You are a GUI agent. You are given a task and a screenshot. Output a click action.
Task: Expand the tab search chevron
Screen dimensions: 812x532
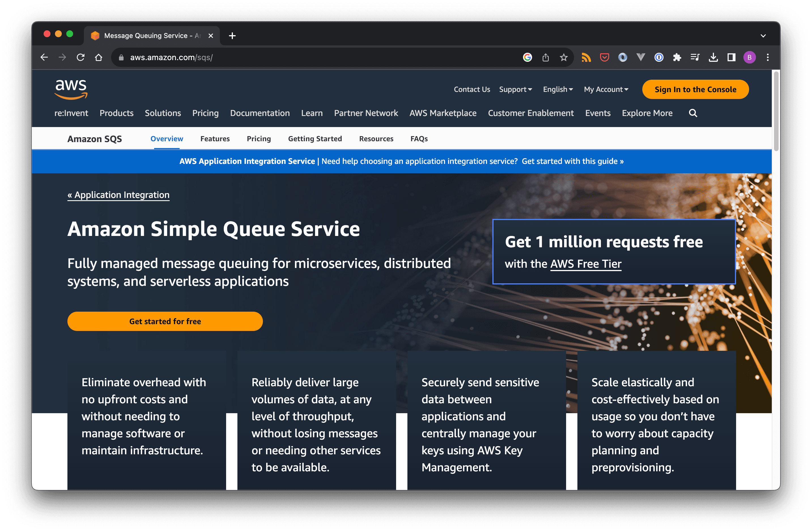[763, 35]
